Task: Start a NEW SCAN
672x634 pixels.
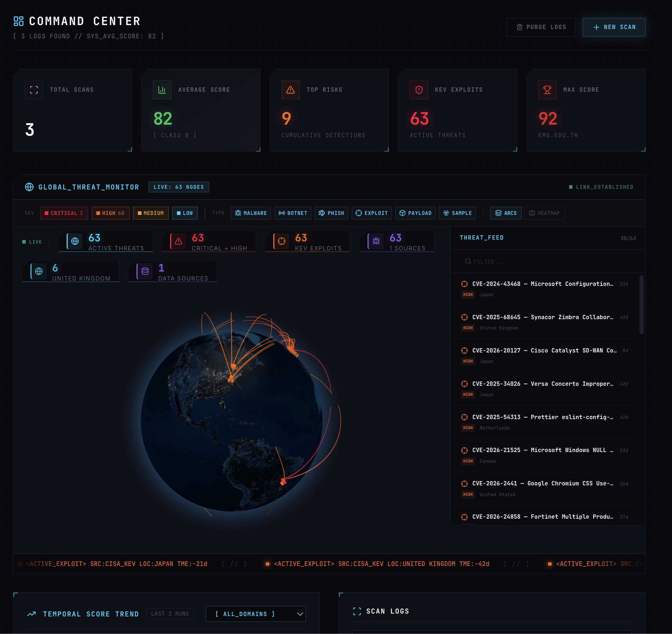Action: (614, 27)
